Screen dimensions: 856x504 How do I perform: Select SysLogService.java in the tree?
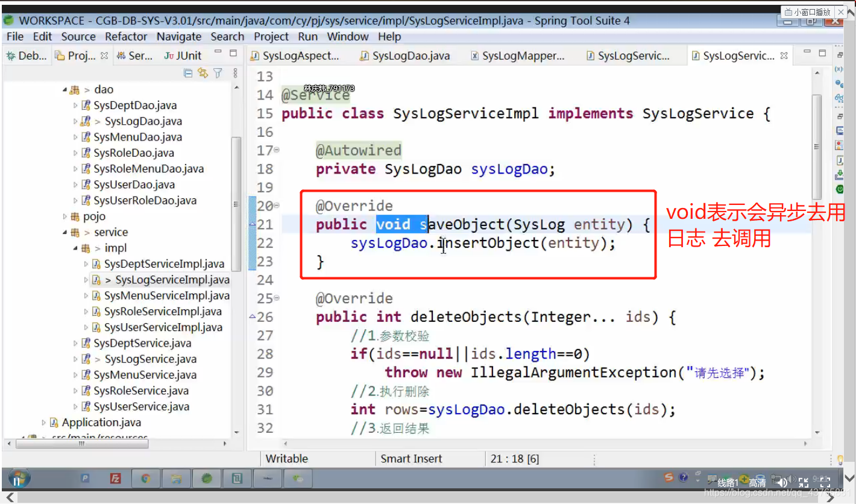pyautogui.click(x=150, y=359)
